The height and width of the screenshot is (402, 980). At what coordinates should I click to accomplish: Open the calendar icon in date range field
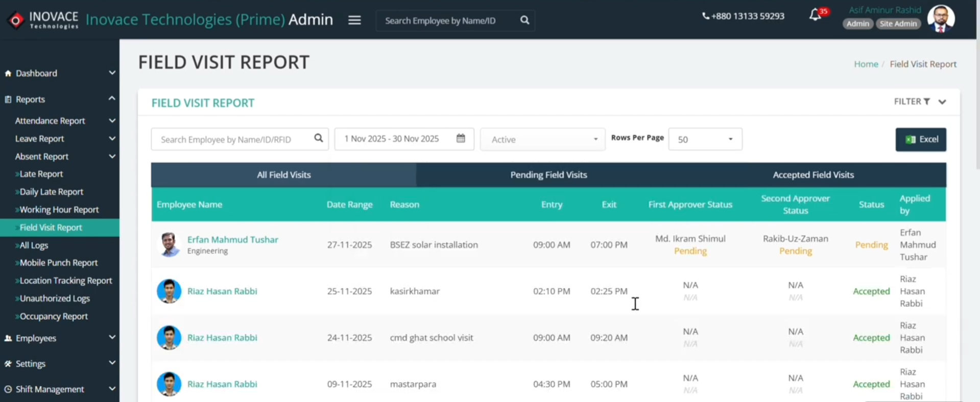[461, 139]
